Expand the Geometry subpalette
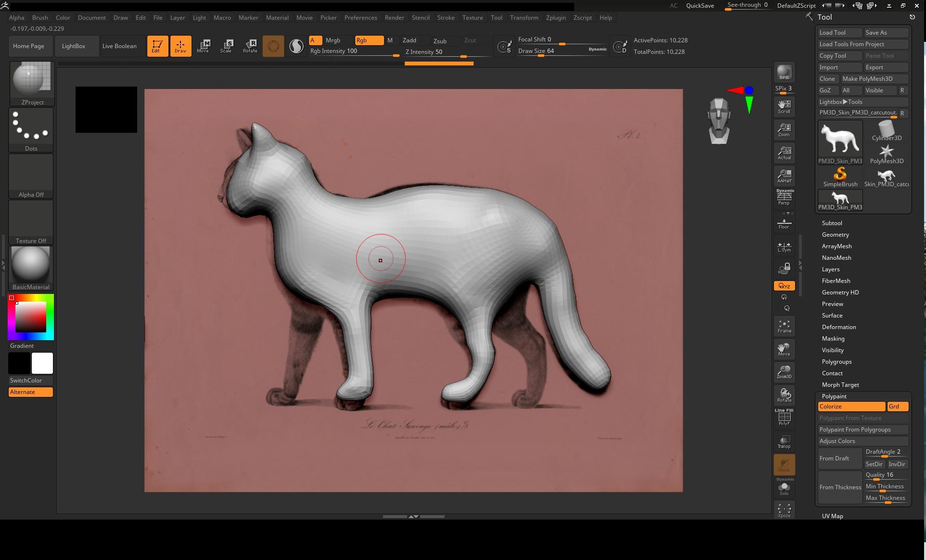This screenshot has width=926, height=560. click(835, 235)
